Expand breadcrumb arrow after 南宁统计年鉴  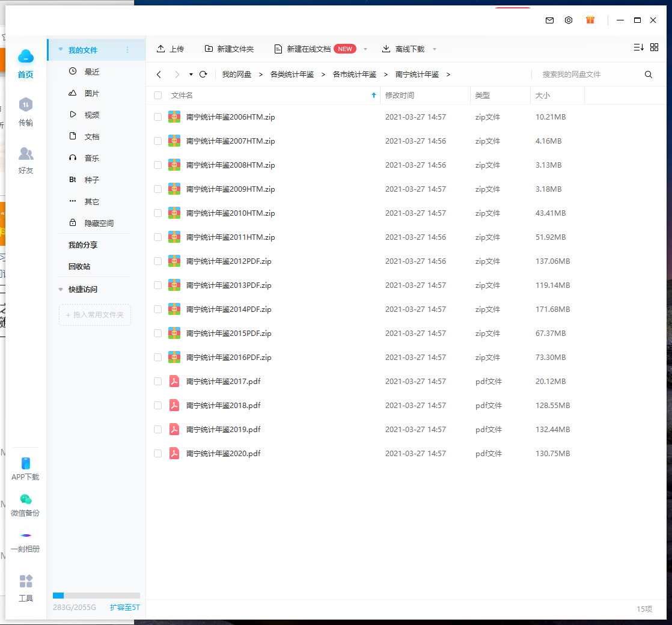(x=448, y=75)
